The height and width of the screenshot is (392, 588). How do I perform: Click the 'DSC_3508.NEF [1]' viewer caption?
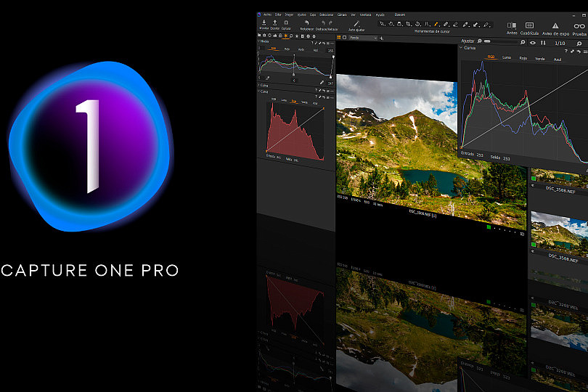click(422, 214)
